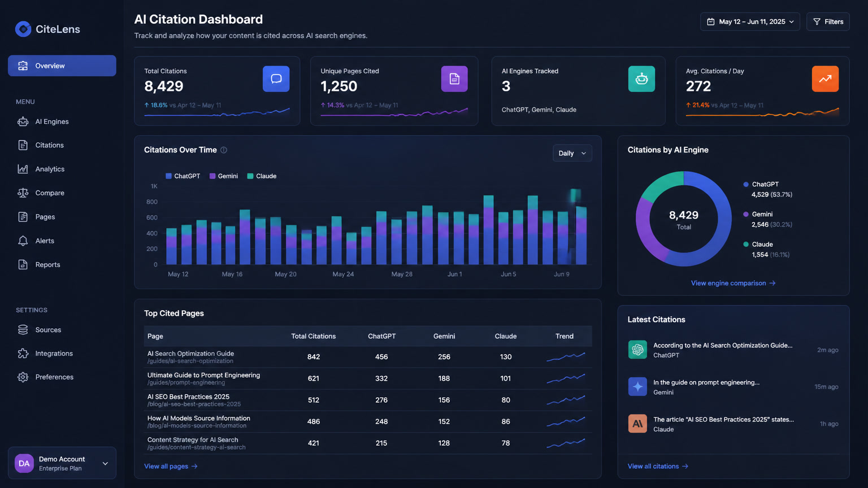Sort by Gemini column header
The image size is (868, 488).
click(444, 336)
